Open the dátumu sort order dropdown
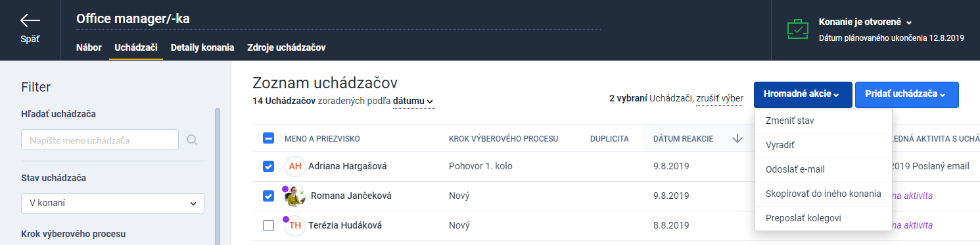The height and width of the screenshot is (245, 980). 413,101
